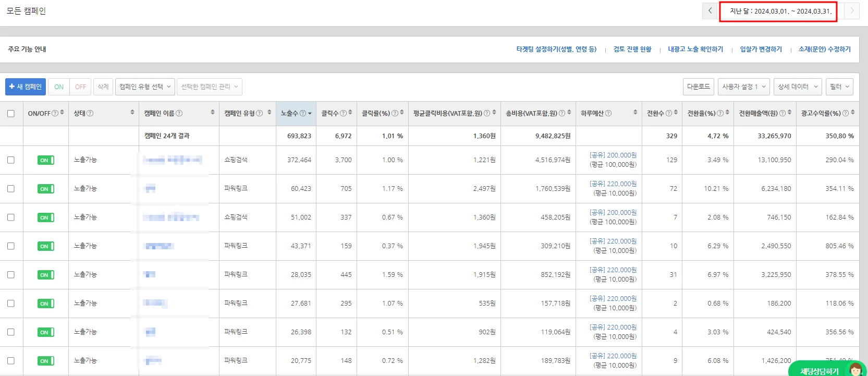Expand 상세 데이터 dropdown
Screen dimensions: 868x376
798,87
